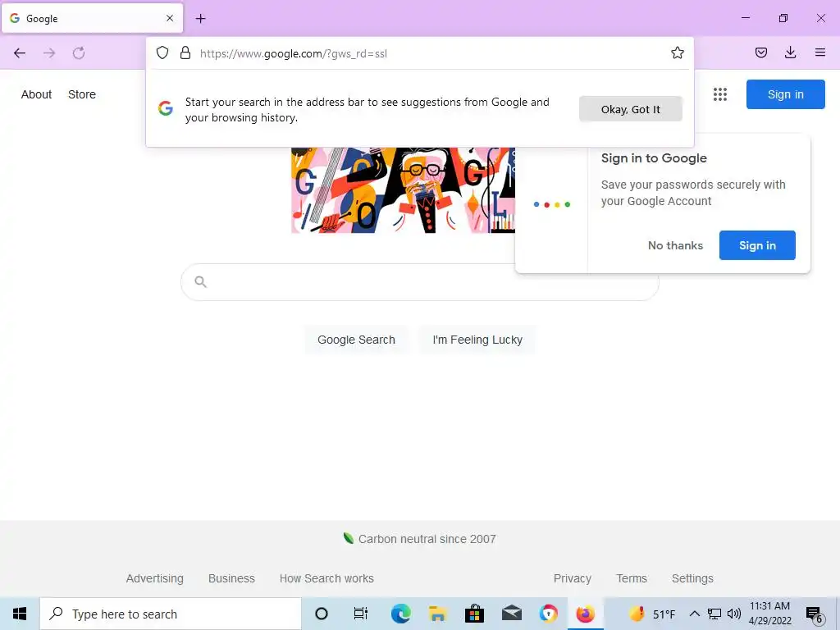840x630 pixels.
Task: Open the Advertising footer link
Action: 155,578
